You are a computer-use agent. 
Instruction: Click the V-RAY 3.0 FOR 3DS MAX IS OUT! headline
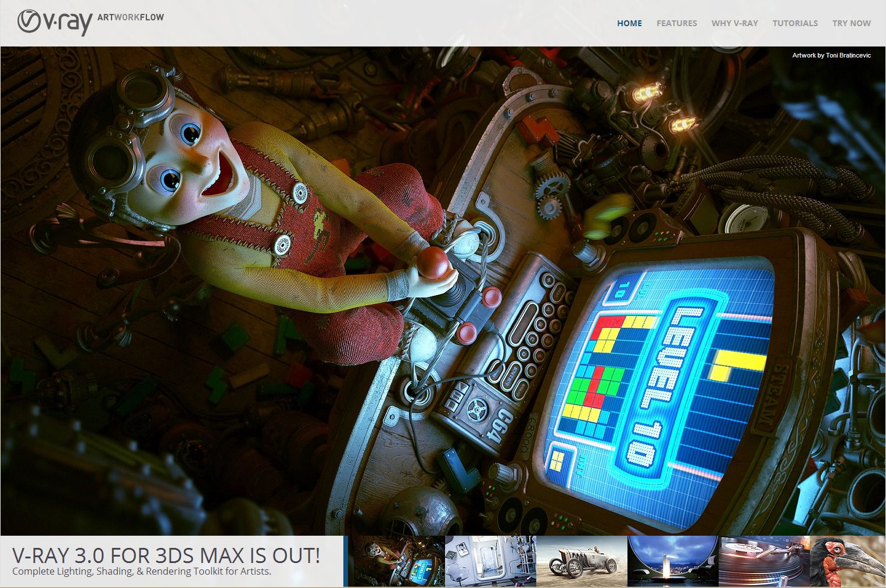point(166,555)
